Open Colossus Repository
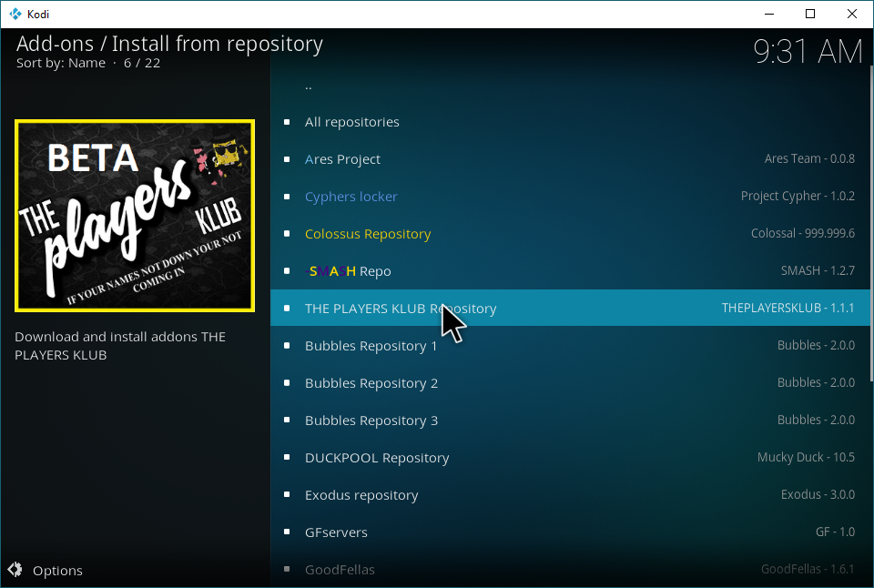Image resolution: width=874 pixels, height=588 pixels. (x=368, y=234)
